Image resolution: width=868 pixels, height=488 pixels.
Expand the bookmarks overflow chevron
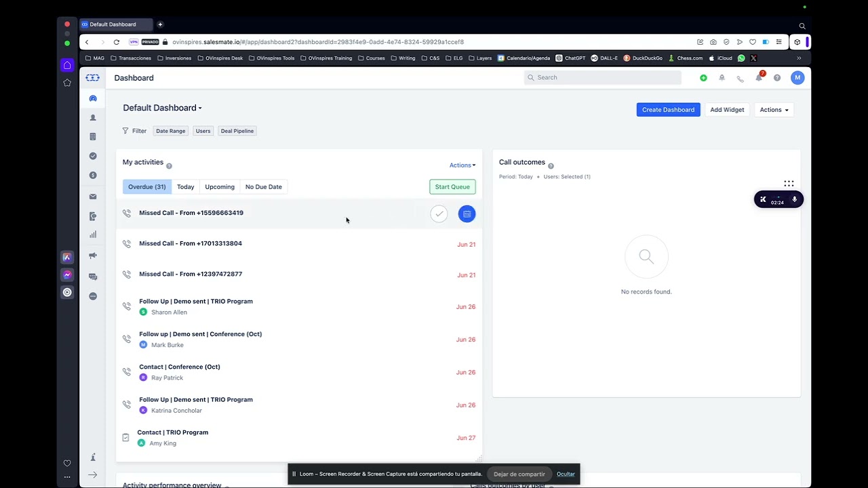[x=800, y=58]
